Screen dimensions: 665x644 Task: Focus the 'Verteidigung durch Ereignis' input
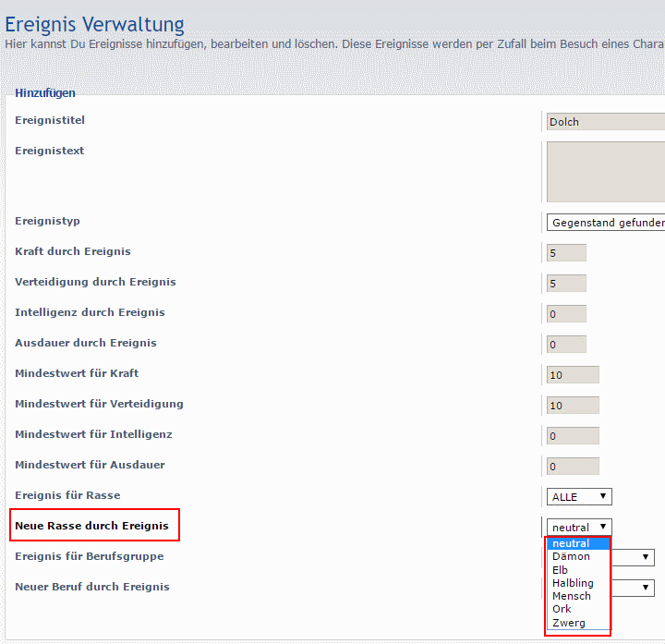pos(567,284)
